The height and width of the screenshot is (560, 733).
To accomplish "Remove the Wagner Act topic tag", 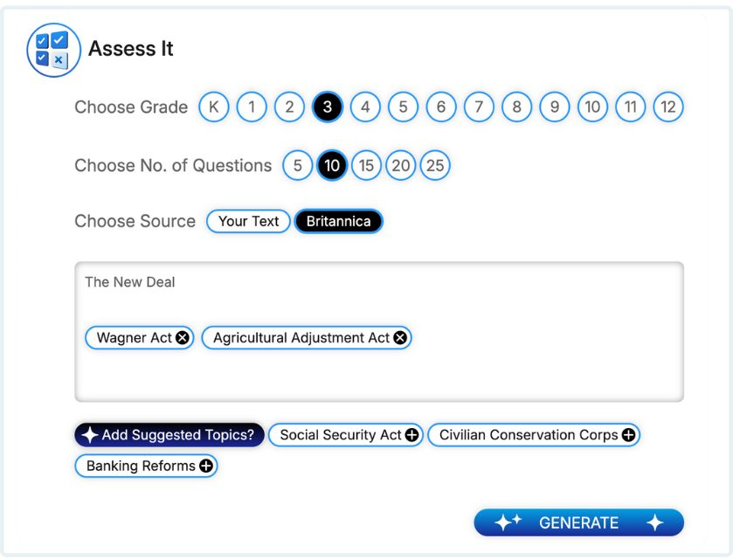I will [x=182, y=338].
